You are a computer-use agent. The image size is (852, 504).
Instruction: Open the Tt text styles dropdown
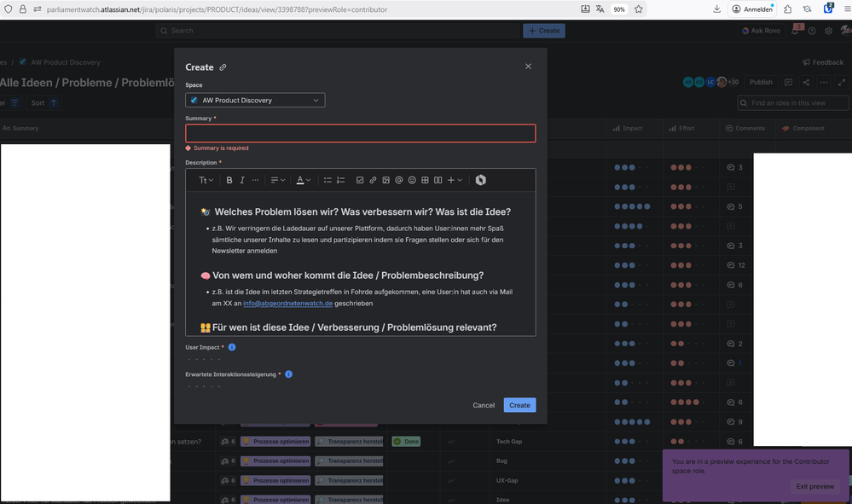(206, 180)
